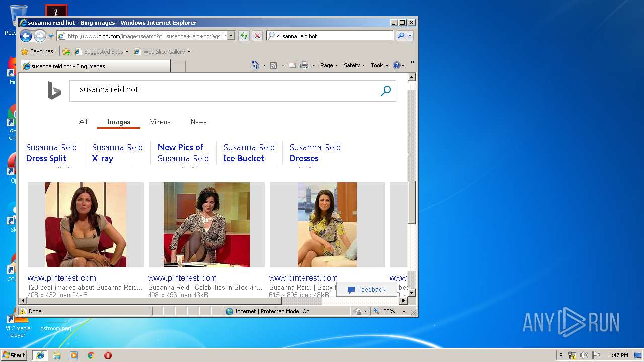
Task: Switch to the All results tab
Action: coord(83,122)
